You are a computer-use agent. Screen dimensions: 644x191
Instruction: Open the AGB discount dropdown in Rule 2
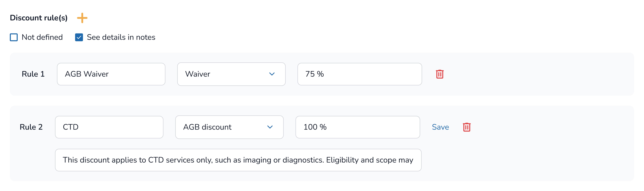coord(229,127)
